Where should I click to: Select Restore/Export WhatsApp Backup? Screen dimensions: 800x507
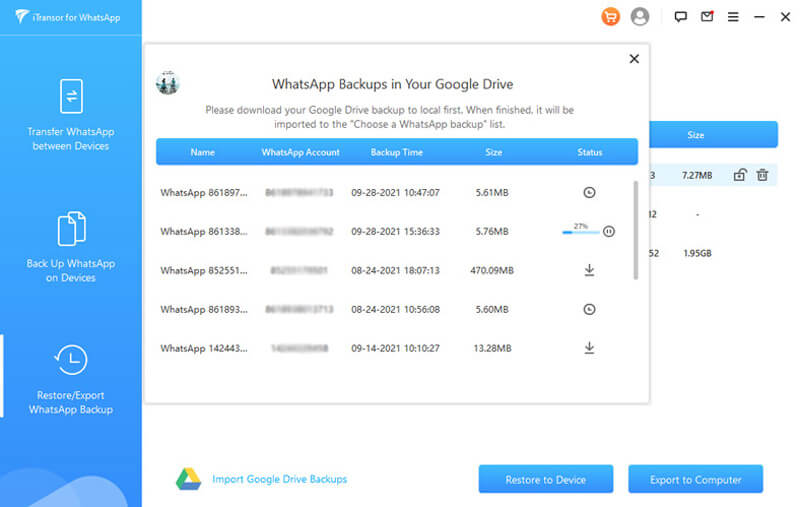tap(71, 380)
